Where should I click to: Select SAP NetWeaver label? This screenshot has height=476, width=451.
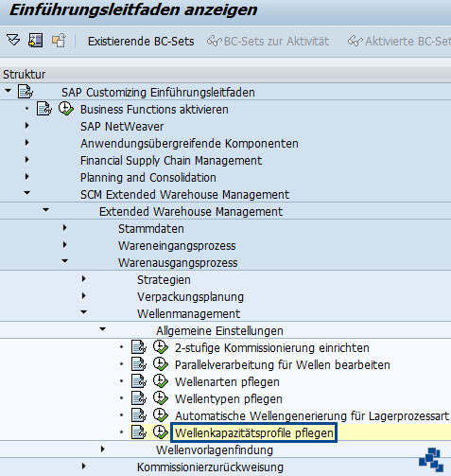pos(122,126)
